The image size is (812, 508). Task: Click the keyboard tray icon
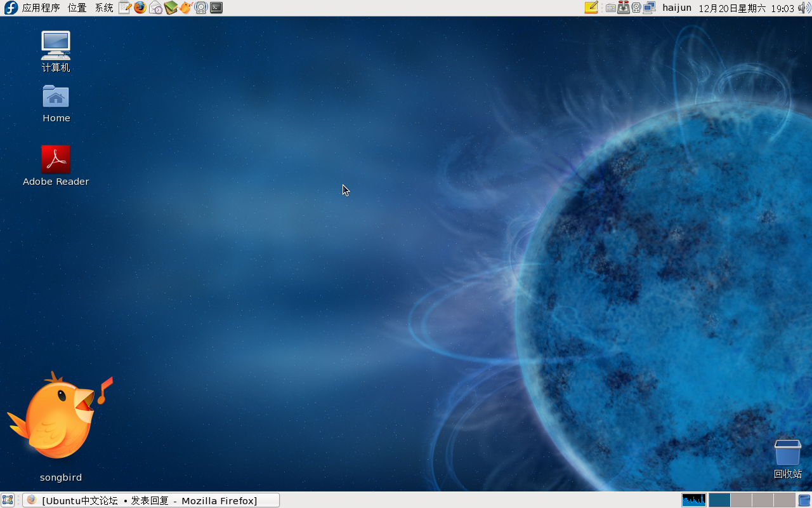click(610, 8)
